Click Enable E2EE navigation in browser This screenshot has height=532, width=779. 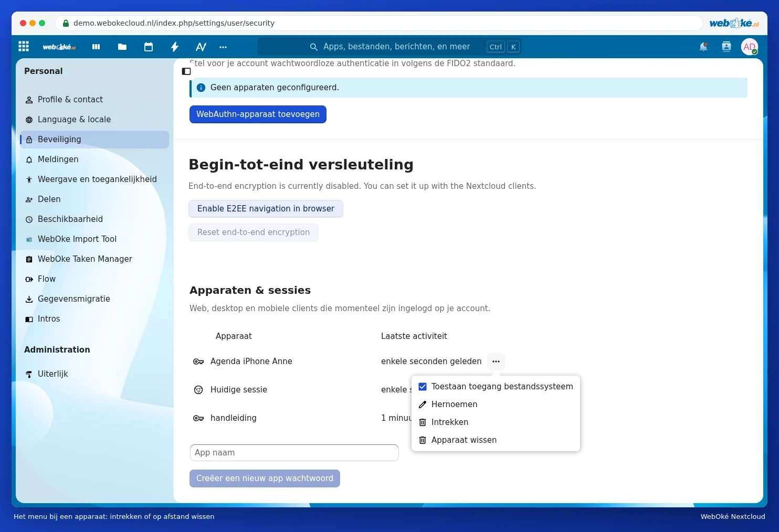(266, 209)
